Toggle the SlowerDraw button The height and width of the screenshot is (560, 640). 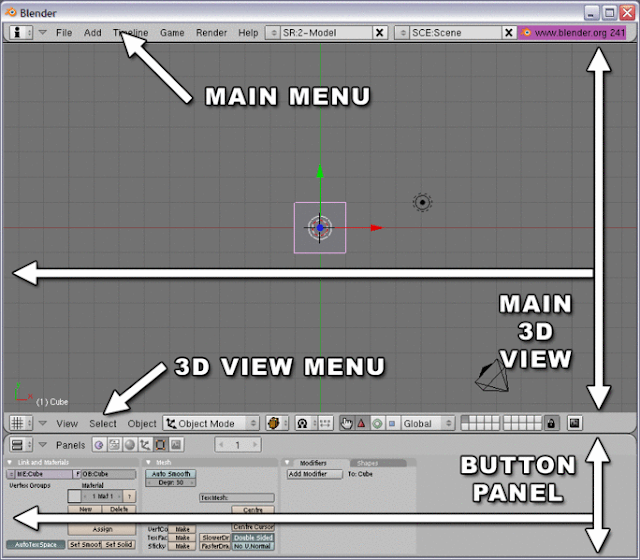(215, 538)
